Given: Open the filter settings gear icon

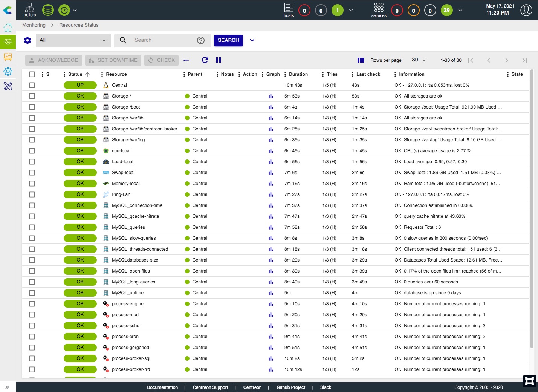Looking at the screenshot, I should pos(28,40).
